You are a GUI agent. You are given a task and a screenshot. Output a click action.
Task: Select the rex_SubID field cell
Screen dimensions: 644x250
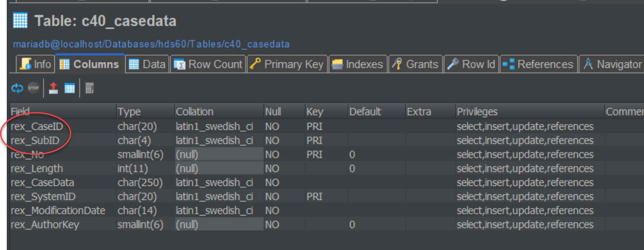pyautogui.click(x=63, y=140)
